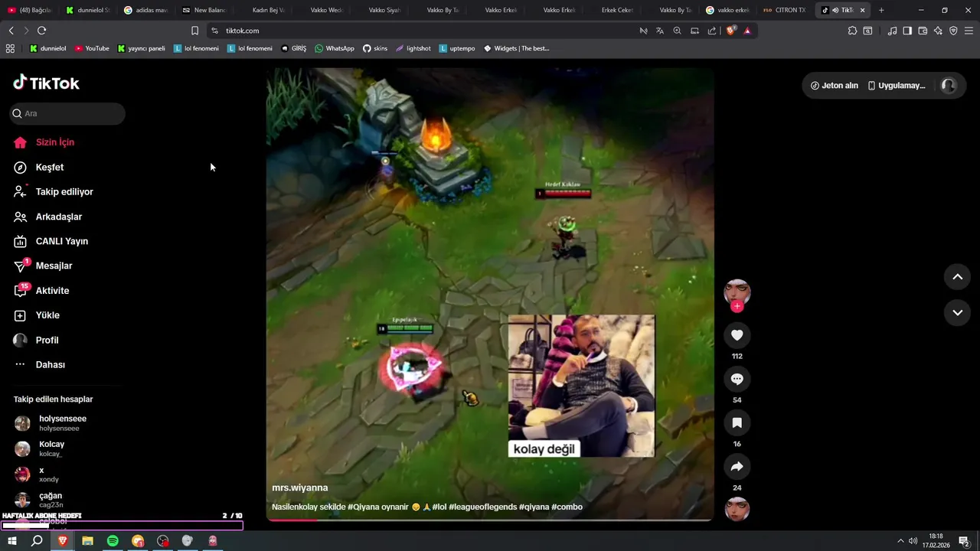Click the TikTok logo

(x=46, y=83)
